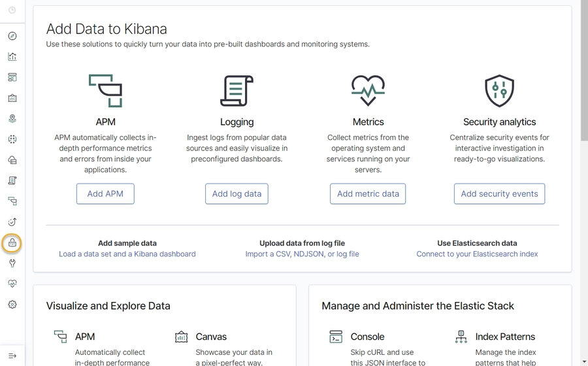
Task: Load a data set and Kibana dashboard
Action: point(127,254)
